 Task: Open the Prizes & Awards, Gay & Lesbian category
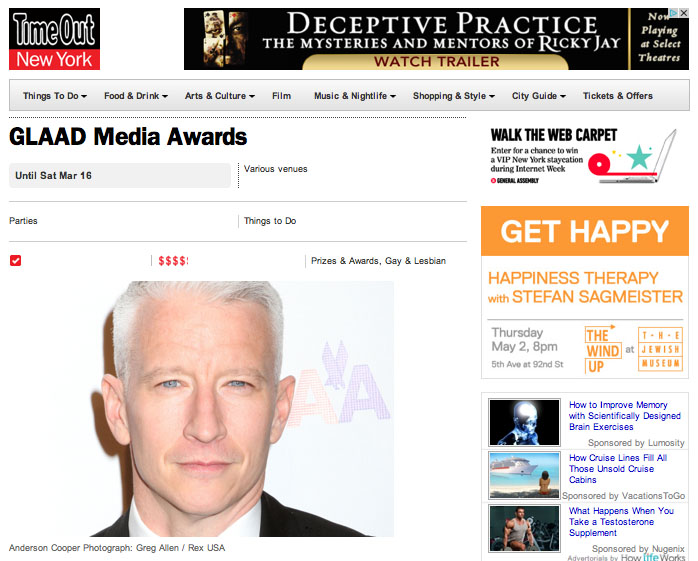click(378, 261)
